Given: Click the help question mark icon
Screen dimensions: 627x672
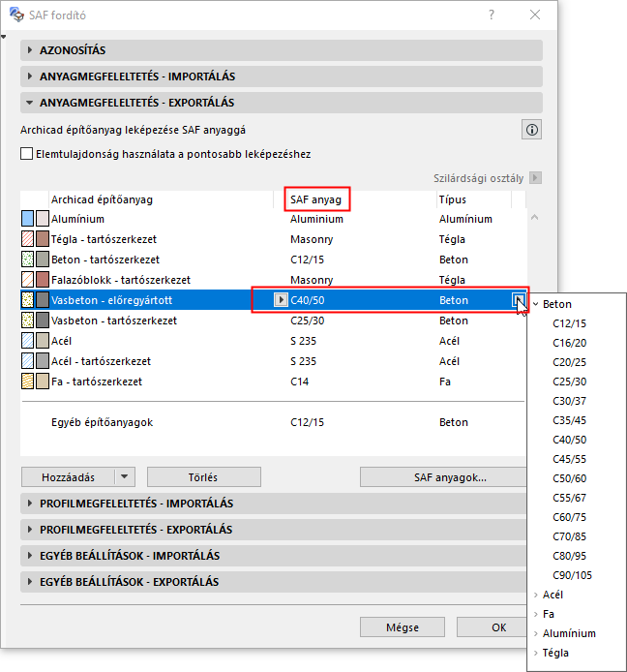Looking at the screenshot, I should (x=492, y=15).
